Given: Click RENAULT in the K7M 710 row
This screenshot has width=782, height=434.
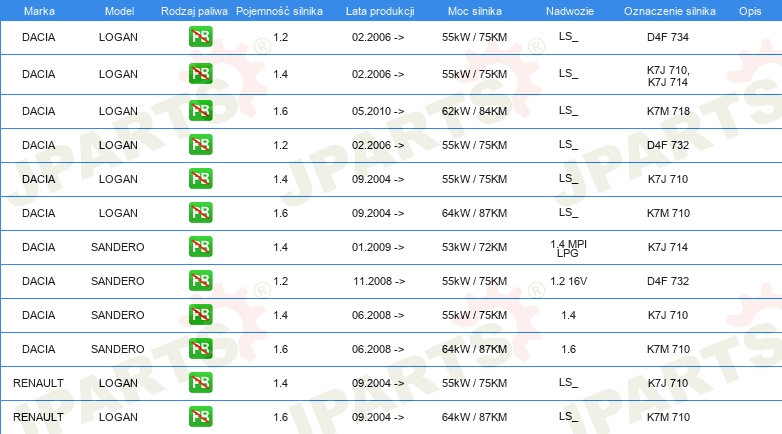Looking at the screenshot, I should pyautogui.click(x=38, y=417).
